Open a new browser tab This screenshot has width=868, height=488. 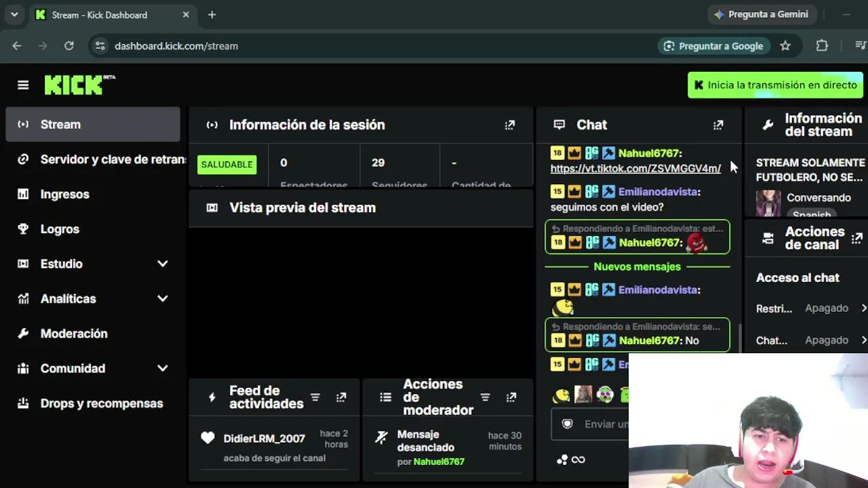[x=212, y=14]
